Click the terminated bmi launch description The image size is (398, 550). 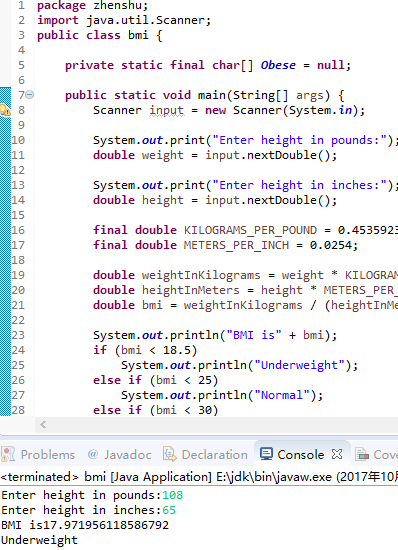pos(199,477)
